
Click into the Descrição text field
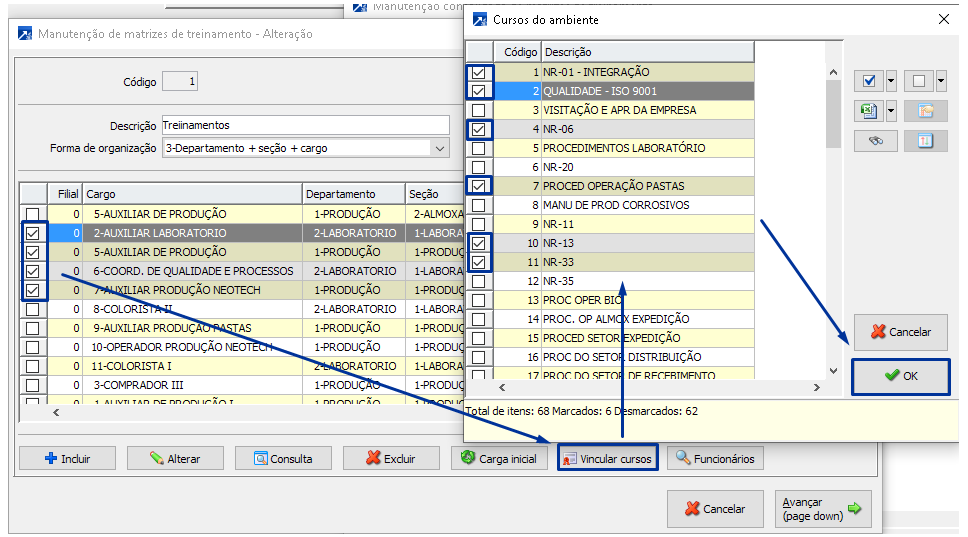(x=304, y=125)
